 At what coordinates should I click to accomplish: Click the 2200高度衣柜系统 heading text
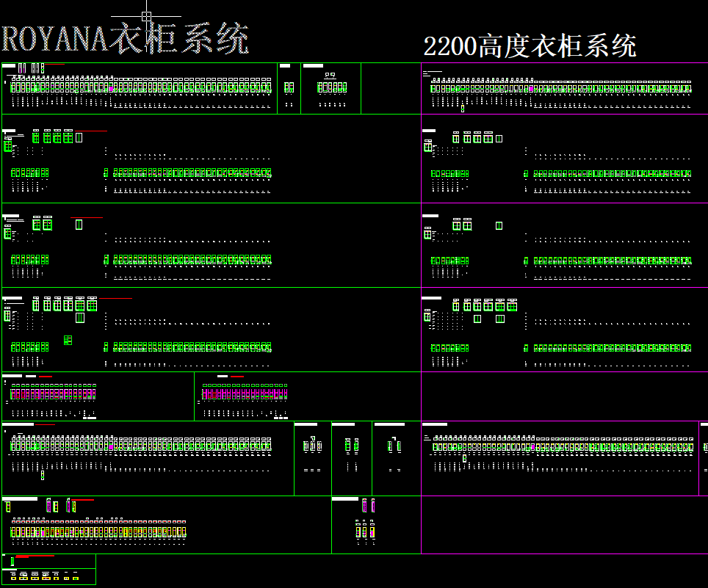point(529,46)
